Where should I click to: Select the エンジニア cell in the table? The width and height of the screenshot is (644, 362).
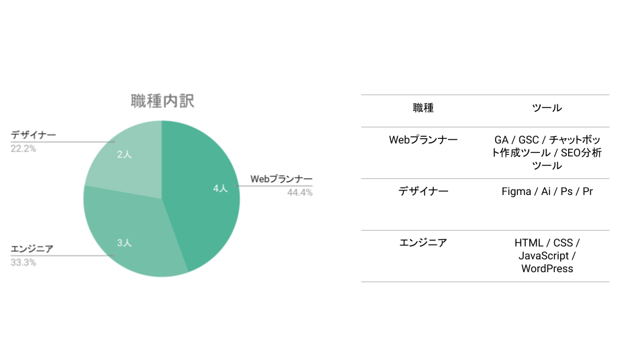pos(423,243)
